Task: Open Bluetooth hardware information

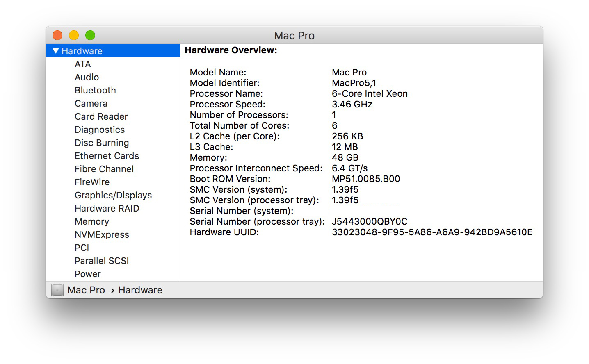Action: [x=95, y=90]
